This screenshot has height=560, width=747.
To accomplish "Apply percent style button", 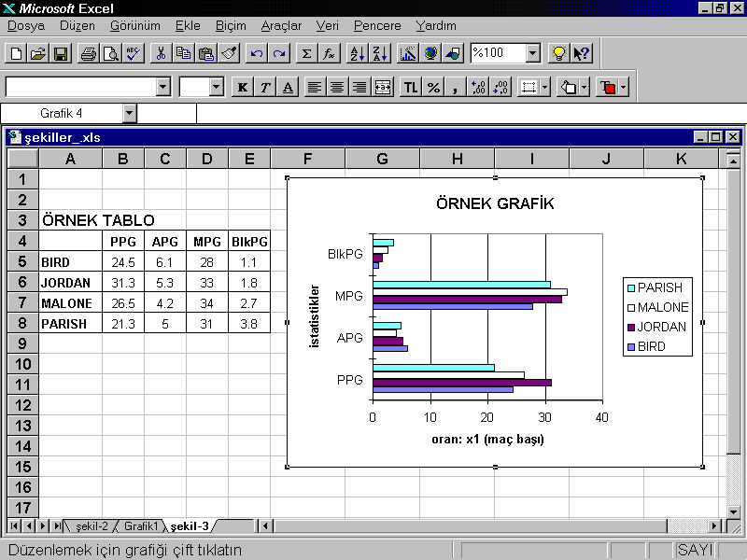I will [x=433, y=87].
